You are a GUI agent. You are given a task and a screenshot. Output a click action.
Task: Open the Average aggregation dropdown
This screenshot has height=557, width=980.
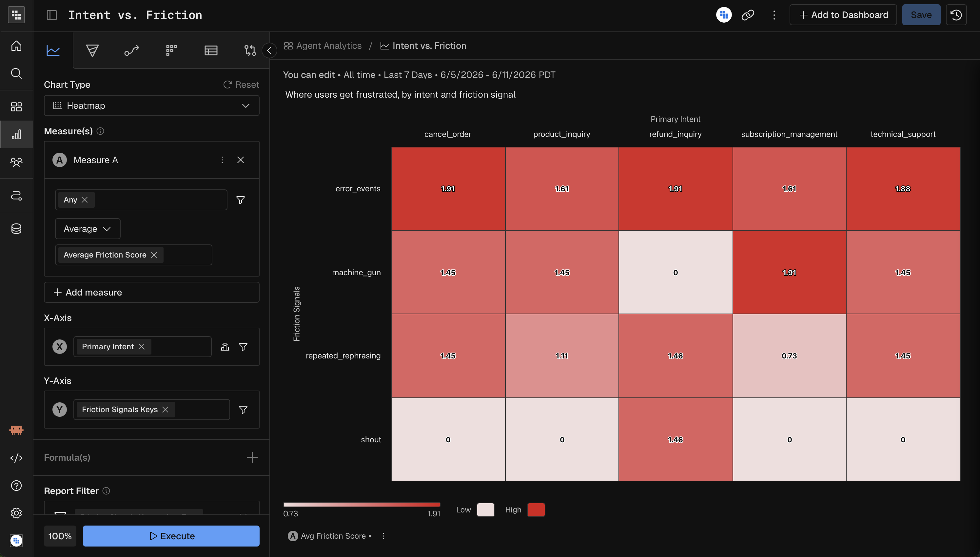[x=88, y=229]
